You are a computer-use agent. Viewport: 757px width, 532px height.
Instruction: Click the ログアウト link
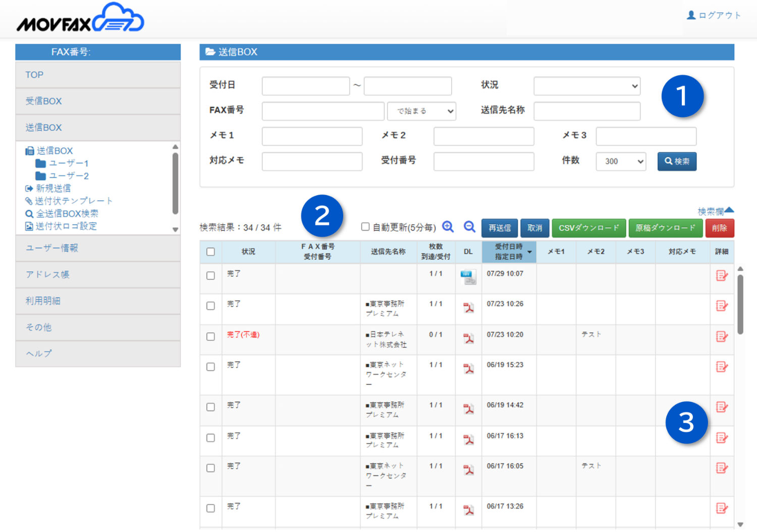720,15
